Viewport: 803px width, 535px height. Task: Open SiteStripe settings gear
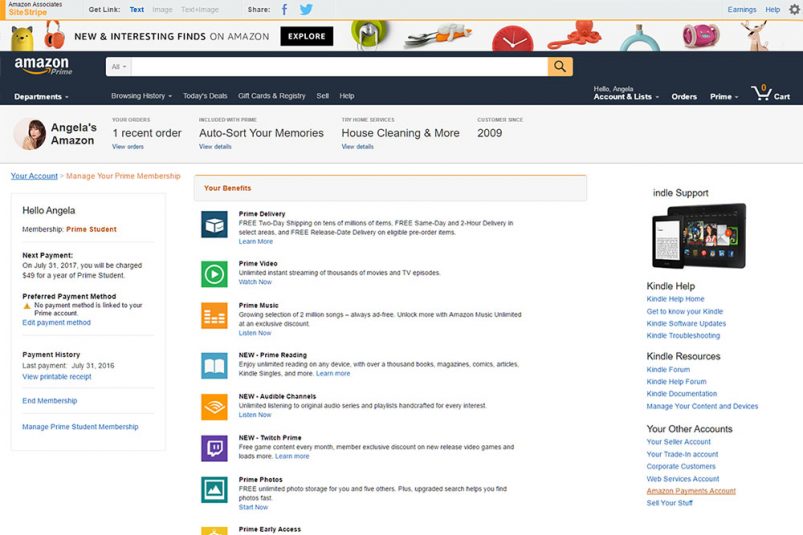(794, 9)
